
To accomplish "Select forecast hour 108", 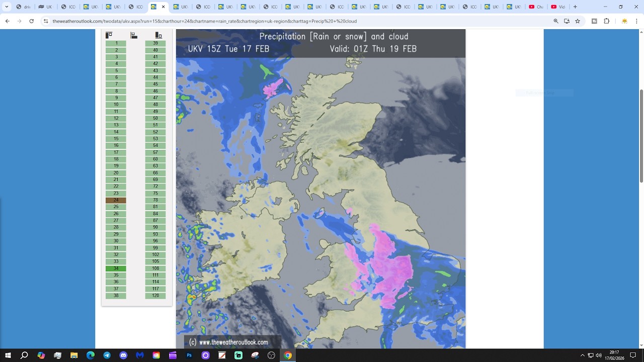I will [155, 268].
